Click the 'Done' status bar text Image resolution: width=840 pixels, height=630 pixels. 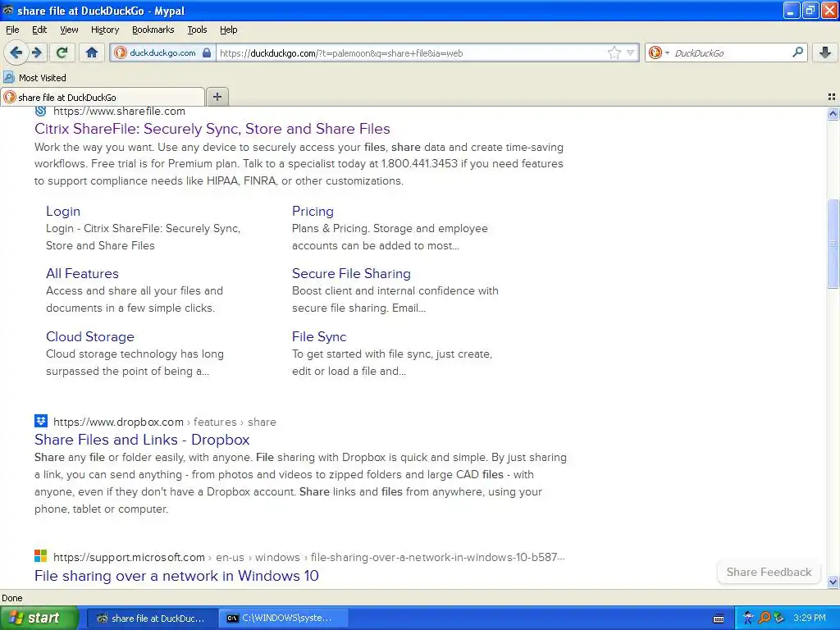click(12, 598)
